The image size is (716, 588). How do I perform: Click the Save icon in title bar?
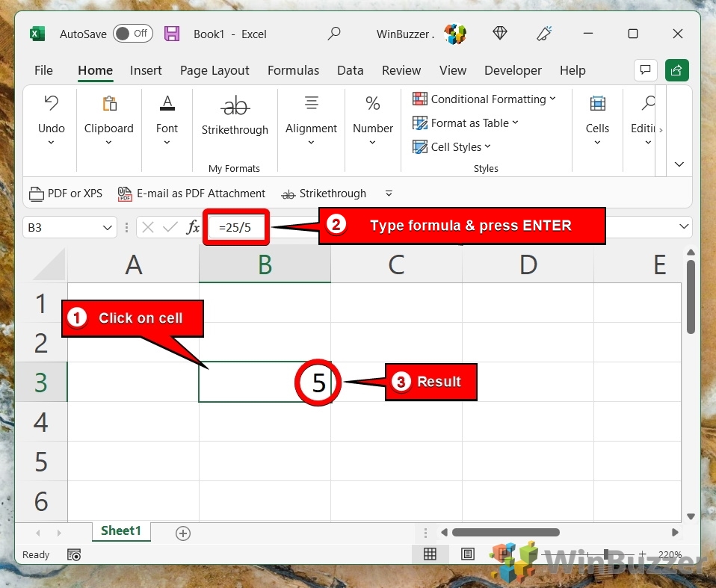[172, 34]
